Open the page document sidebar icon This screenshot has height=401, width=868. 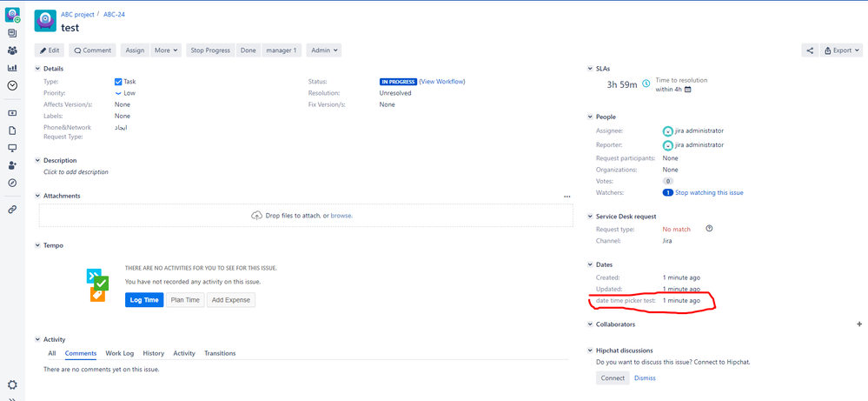pyautogui.click(x=12, y=130)
